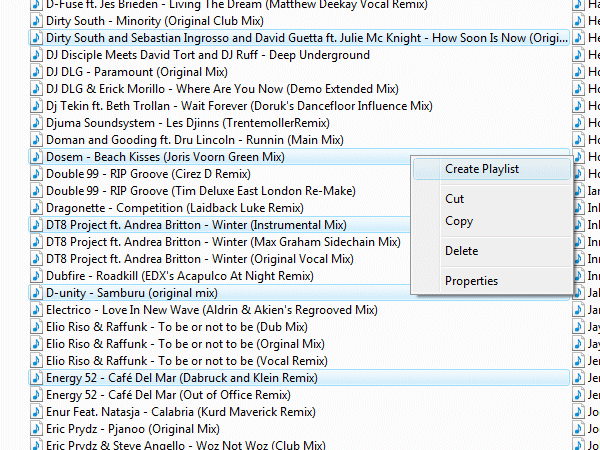
Task: Select file Winter (Original Vocal Mix)
Action: (x=200, y=259)
